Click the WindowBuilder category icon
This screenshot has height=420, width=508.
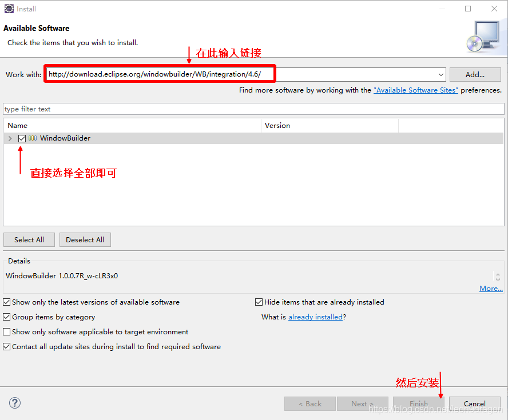(33, 138)
